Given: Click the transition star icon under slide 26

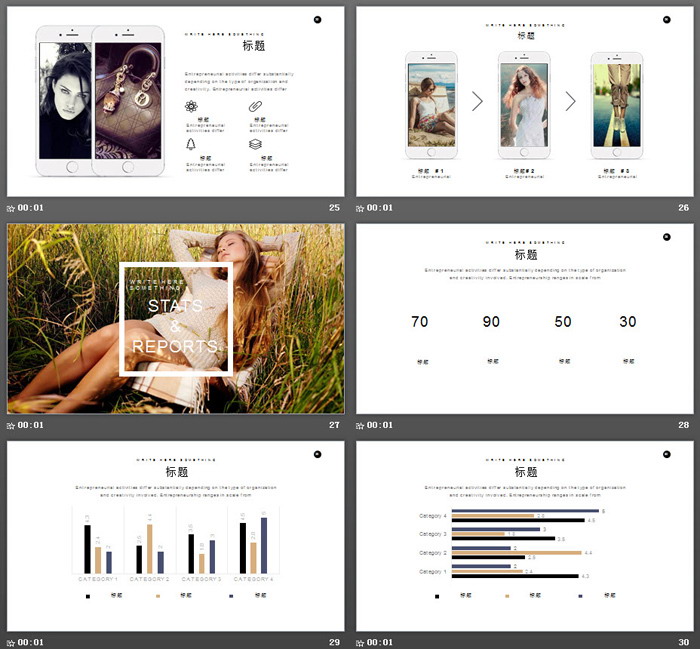Looking at the screenshot, I should (x=361, y=208).
